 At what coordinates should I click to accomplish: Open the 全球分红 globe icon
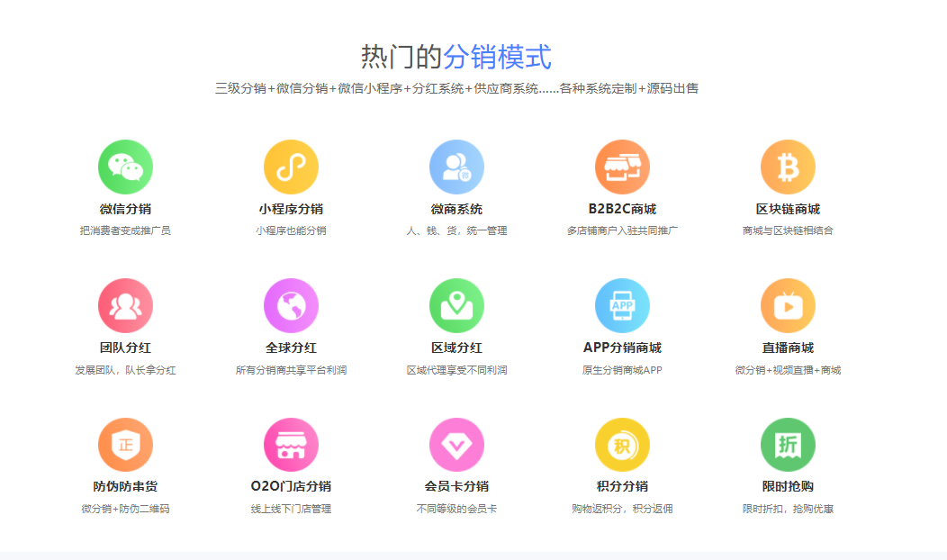[290, 305]
